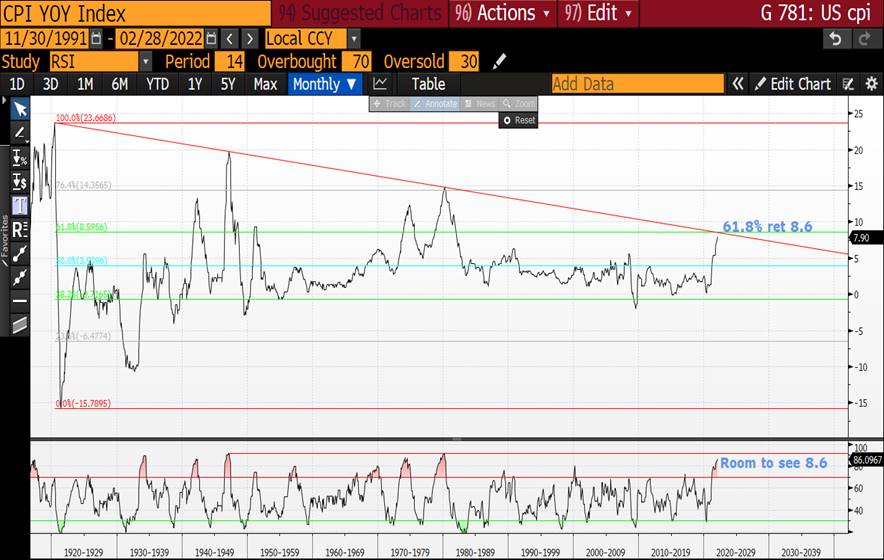Click the Add Data input field
Viewport: 884px width, 560px height.
click(638, 84)
